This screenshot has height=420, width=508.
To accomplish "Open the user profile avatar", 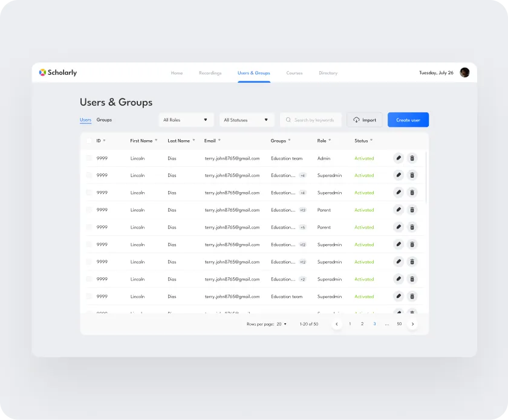I will tap(464, 72).
